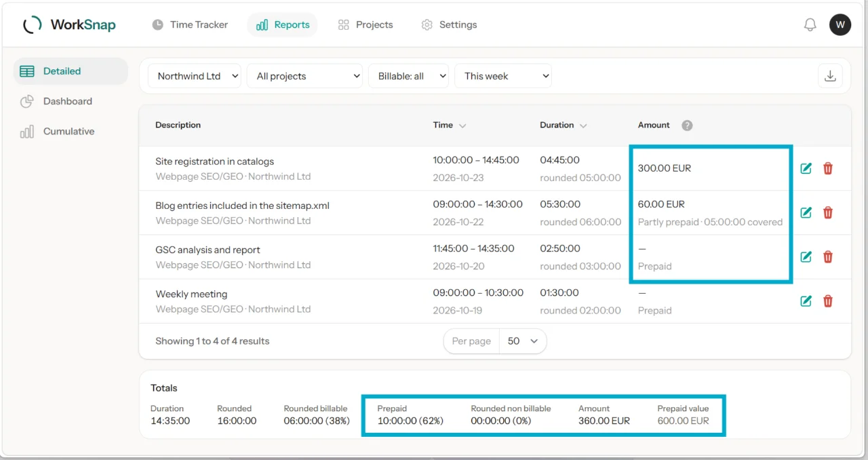This screenshot has width=868, height=460.
Task: Sort by the Time column chevron
Action: [x=462, y=126]
